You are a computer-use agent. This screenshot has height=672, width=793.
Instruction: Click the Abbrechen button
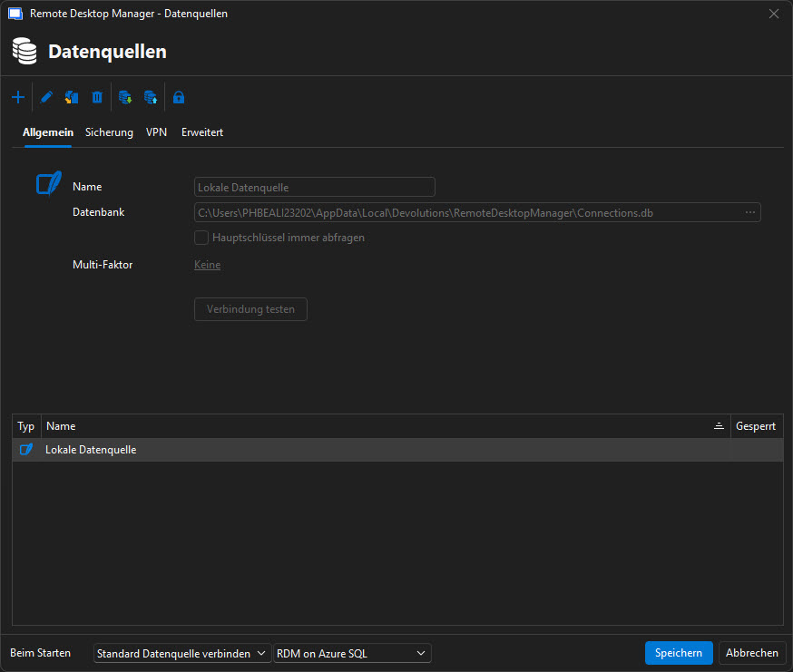[x=752, y=653]
